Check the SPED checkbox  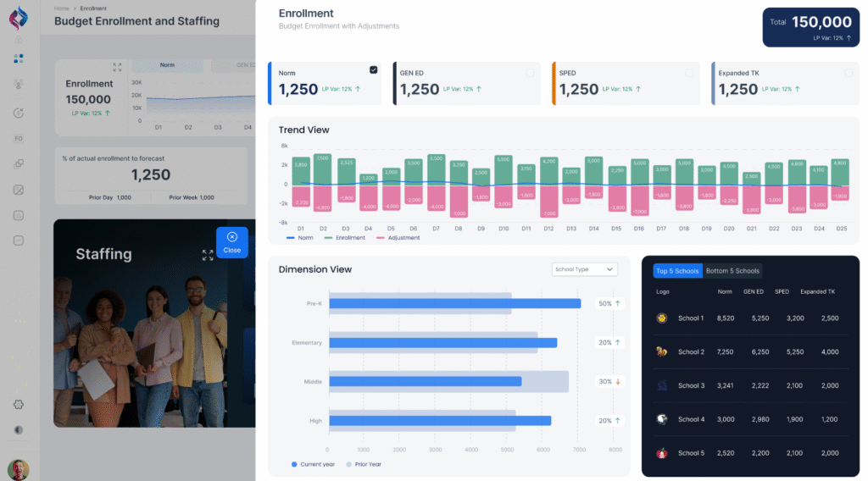coord(689,73)
